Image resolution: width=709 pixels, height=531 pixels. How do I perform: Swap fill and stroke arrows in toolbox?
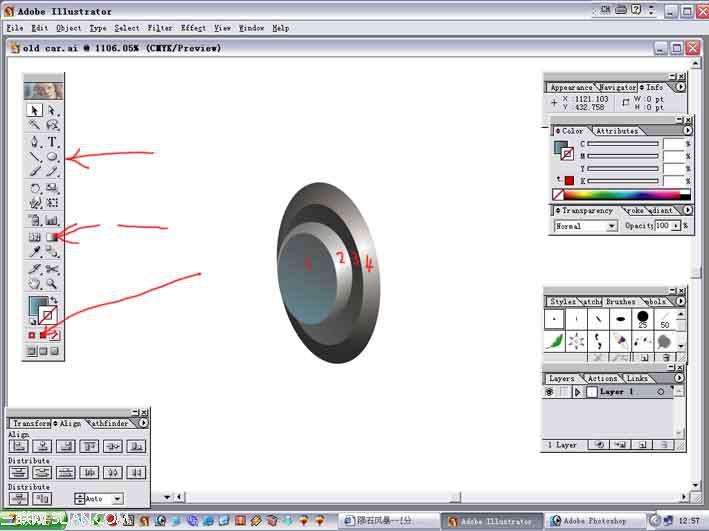pos(54,300)
